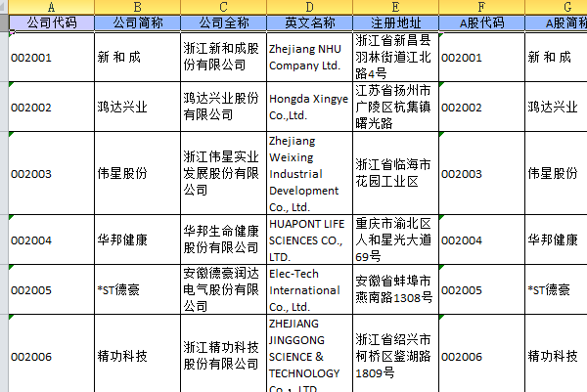Select cell 安徽德豪润达电气股份有限公司
This screenshot has height=392, width=587.
[x=223, y=289]
